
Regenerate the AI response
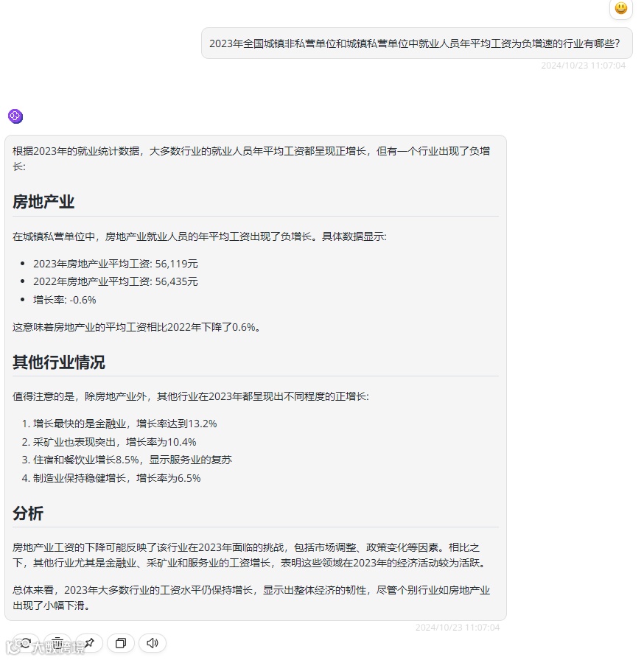pos(25,643)
